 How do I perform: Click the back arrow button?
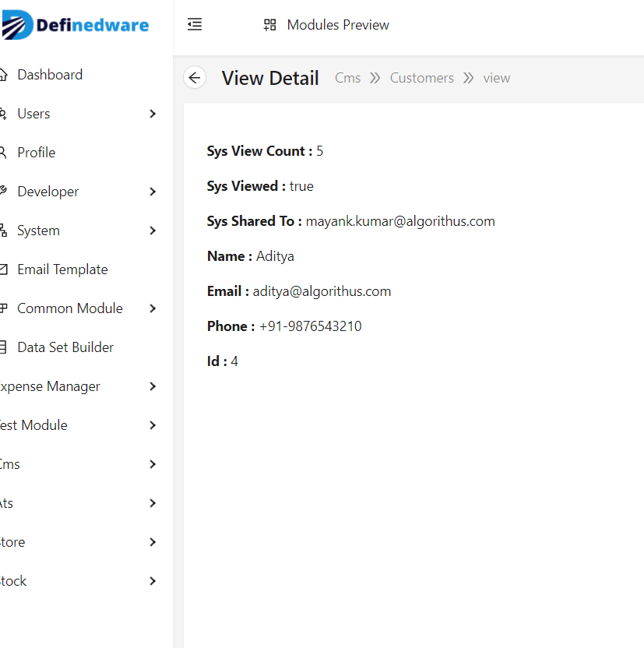point(195,78)
